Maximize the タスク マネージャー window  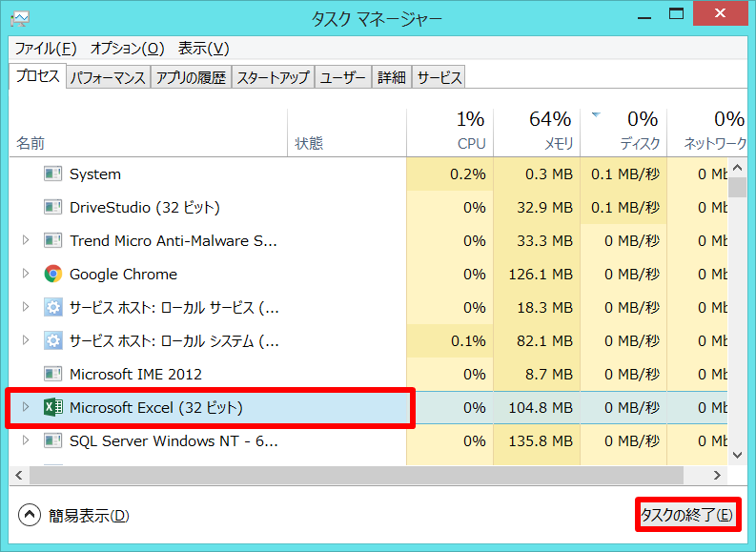coord(676,14)
